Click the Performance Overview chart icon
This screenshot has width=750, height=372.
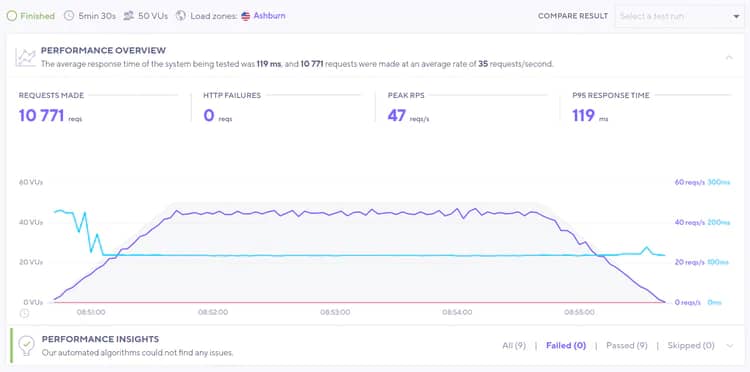[25, 56]
